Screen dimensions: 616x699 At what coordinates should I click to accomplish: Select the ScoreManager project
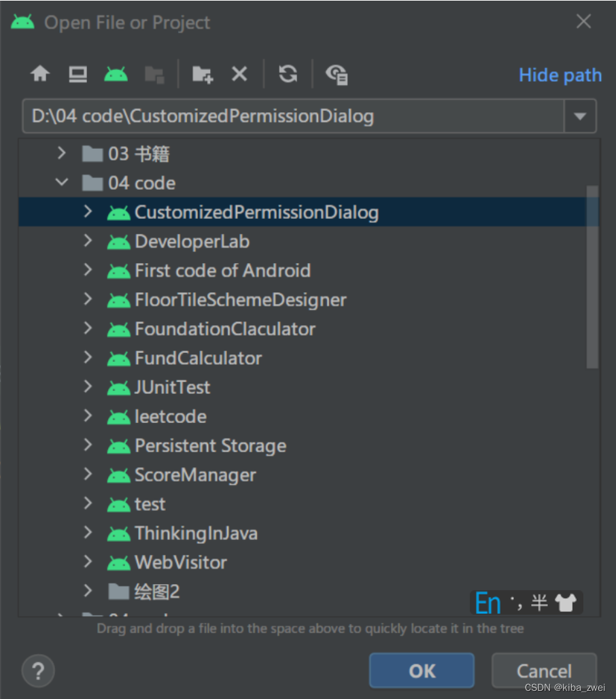[195, 475]
